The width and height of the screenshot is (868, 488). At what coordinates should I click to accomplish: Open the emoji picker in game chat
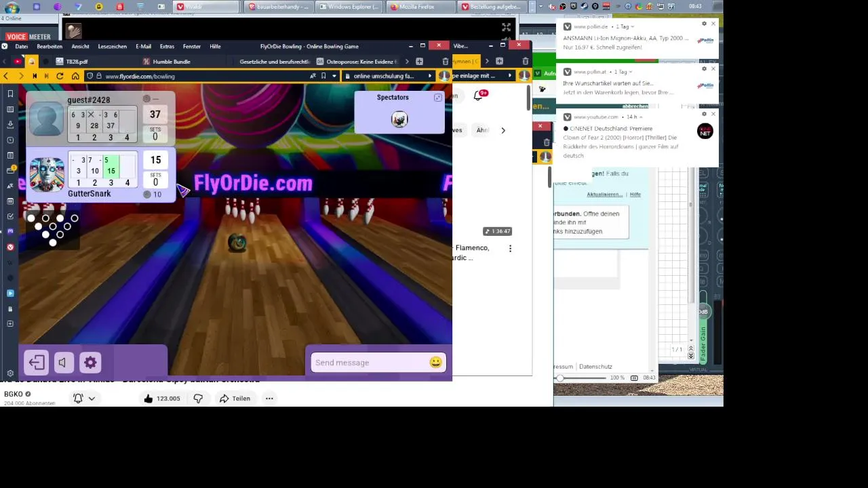click(x=435, y=363)
